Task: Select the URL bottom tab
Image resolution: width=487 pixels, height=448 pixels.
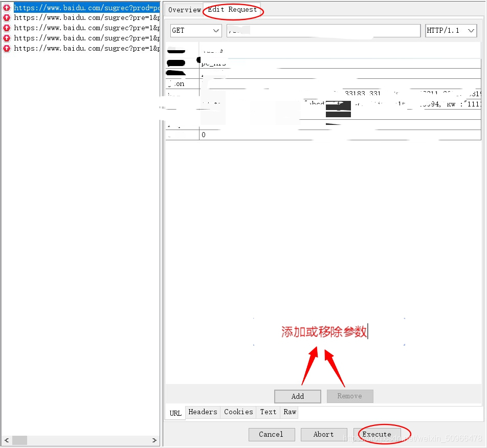Action: click(x=175, y=413)
